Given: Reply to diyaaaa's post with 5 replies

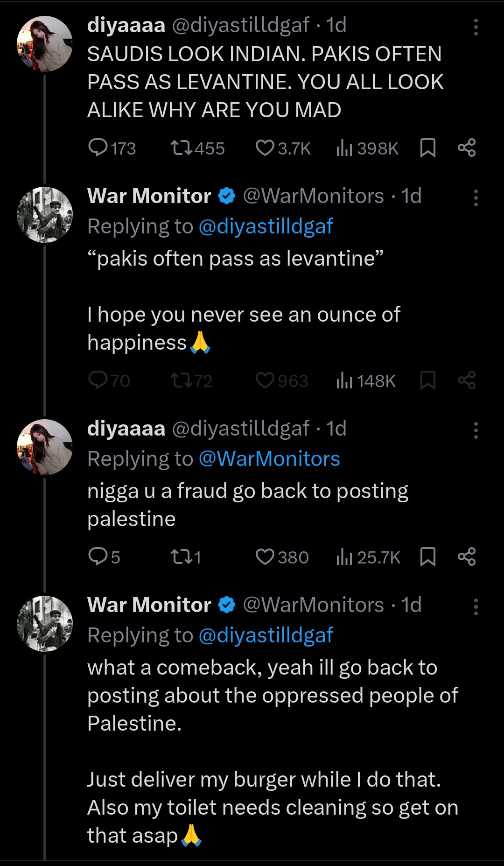Looking at the screenshot, I should pos(98,556).
